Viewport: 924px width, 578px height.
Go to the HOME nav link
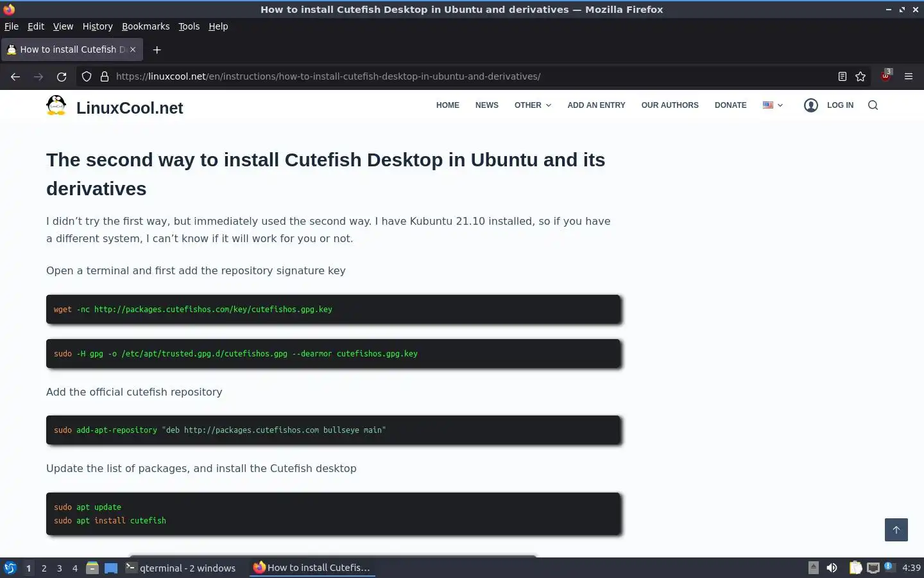click(x=448, y=105)
